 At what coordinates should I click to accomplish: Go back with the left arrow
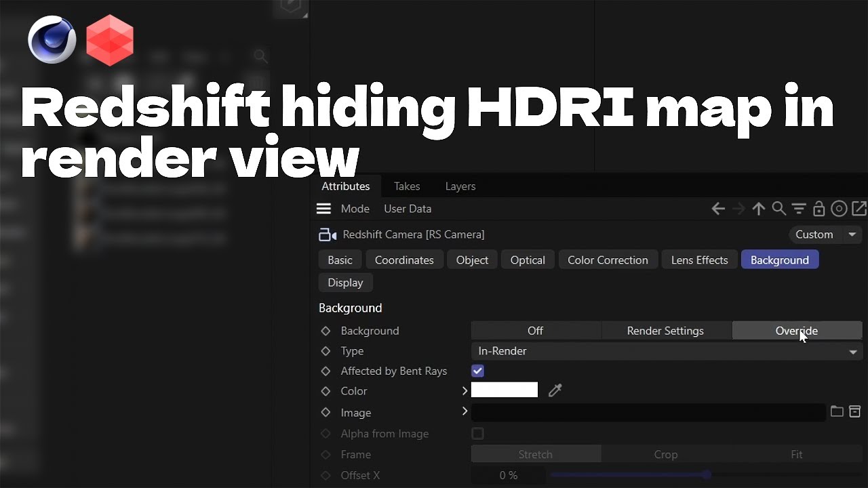718,209
